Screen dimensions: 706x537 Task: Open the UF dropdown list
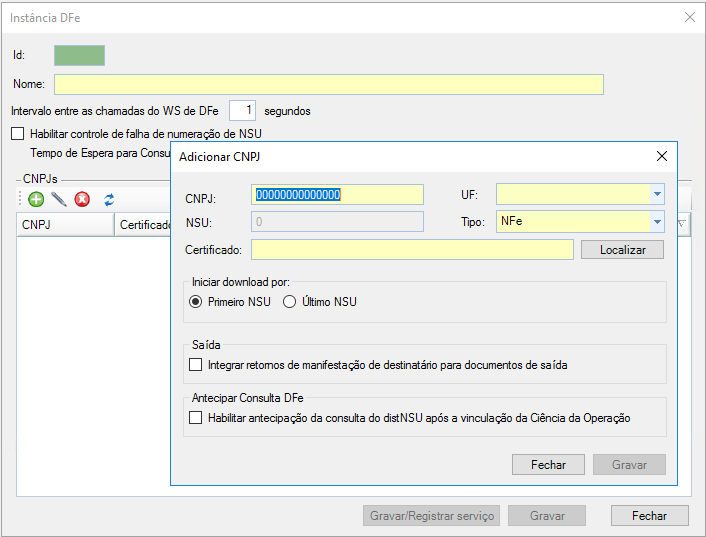coord(657,194)
